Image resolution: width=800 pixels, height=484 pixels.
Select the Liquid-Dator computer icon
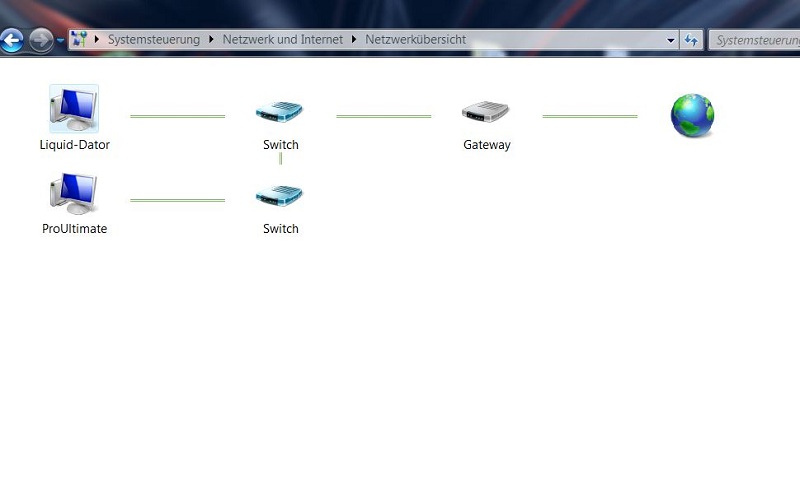(74, 109)
